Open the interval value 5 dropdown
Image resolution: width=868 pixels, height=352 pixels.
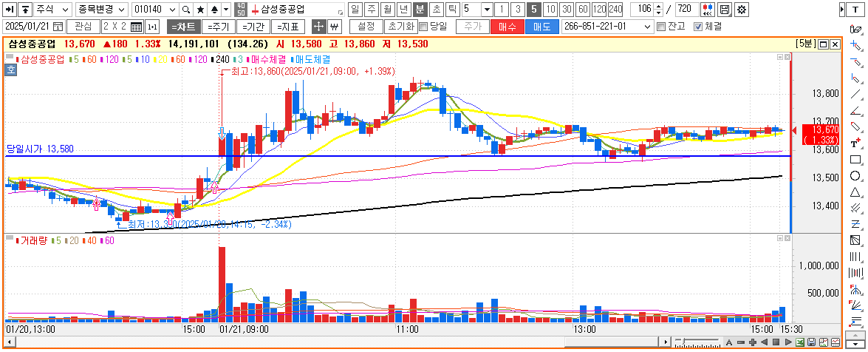tap(486, 10)
